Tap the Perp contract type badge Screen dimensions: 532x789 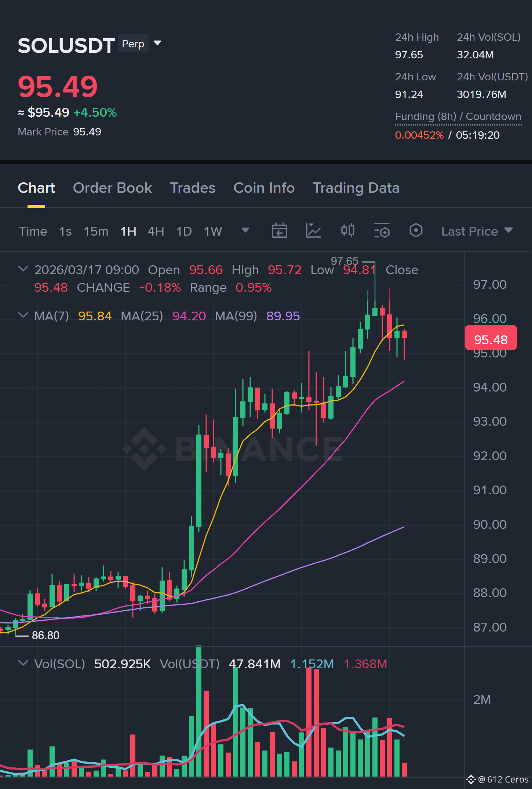tap(133, 43)
